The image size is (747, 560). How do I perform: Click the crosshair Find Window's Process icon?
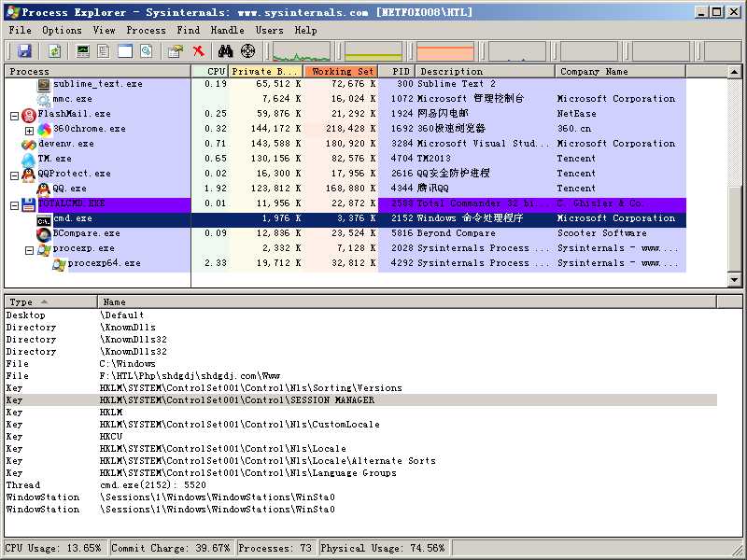(x=247, y=51)
